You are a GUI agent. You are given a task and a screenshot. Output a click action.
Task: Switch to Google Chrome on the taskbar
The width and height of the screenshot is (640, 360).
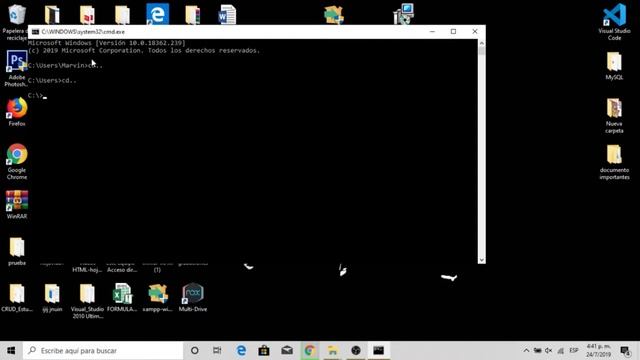coord(310,351)
